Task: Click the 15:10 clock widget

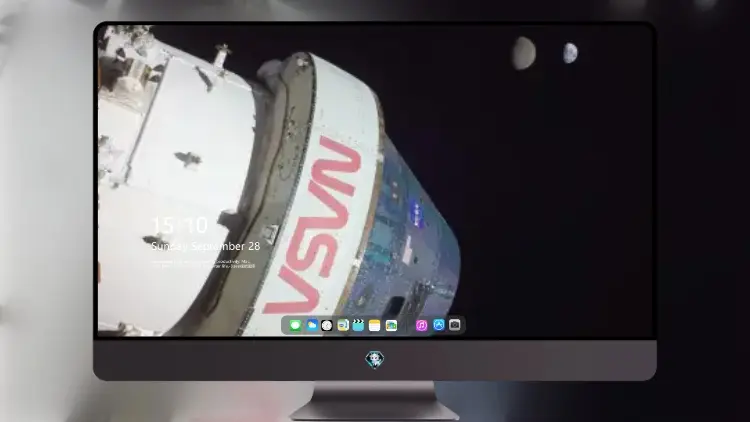Action: coord(180,225)
